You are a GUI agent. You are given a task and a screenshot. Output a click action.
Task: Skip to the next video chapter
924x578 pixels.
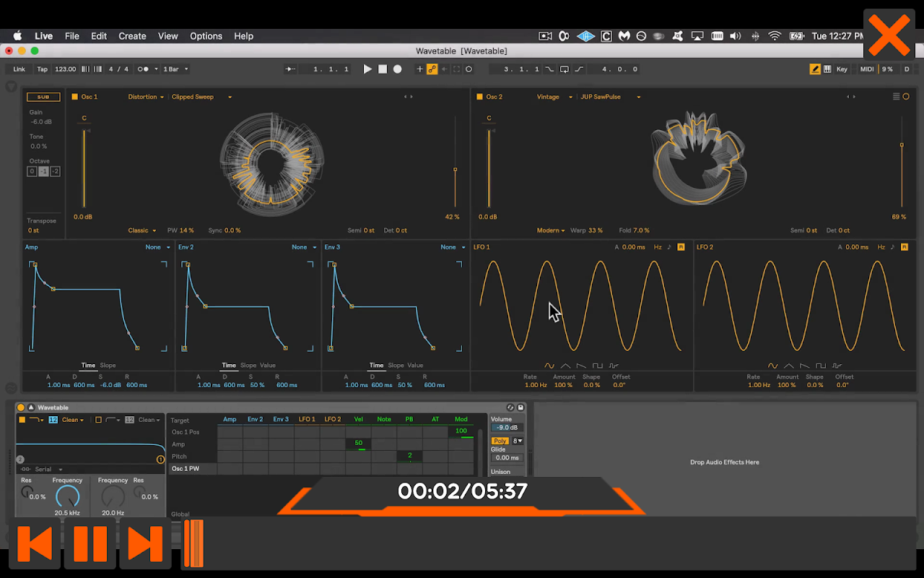point(145,543)
